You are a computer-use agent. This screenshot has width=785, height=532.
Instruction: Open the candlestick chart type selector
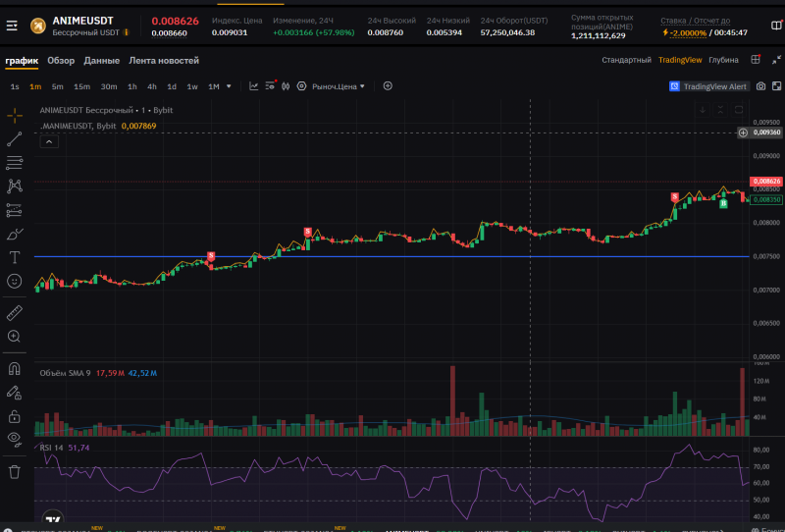[x=286, y=86]
